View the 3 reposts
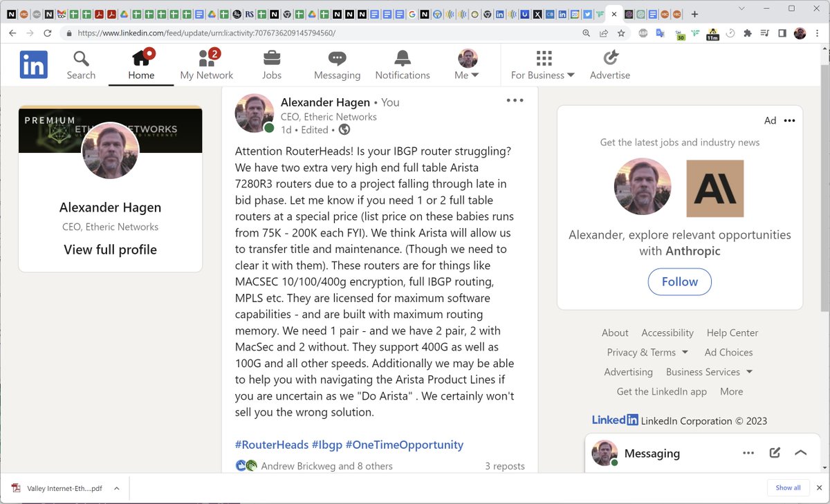 505,466
